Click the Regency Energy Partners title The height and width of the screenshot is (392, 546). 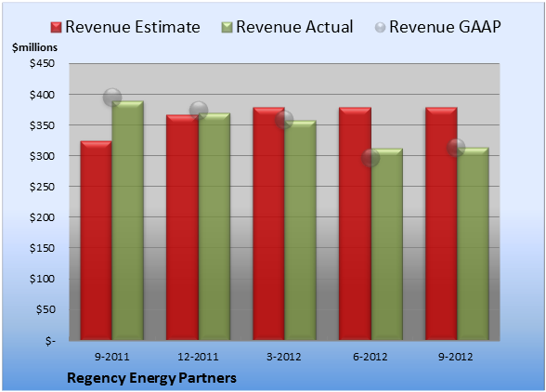[x=151, y=378]
